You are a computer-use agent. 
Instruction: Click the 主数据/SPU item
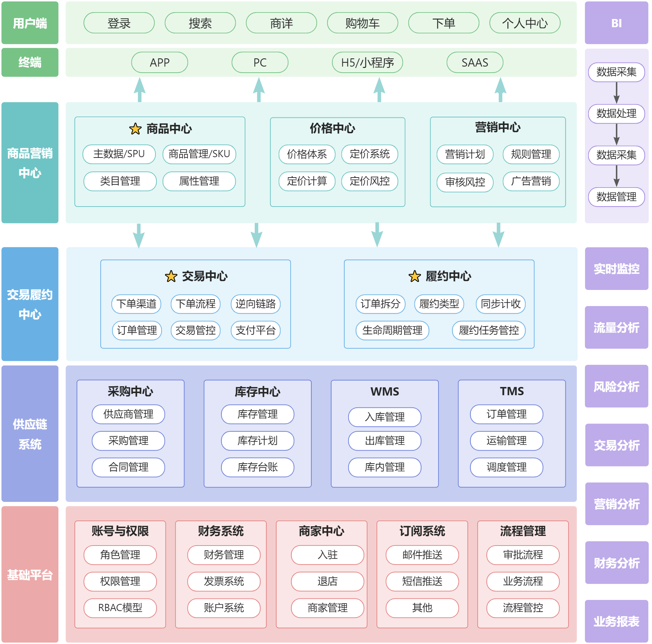(x=119, y=154)
